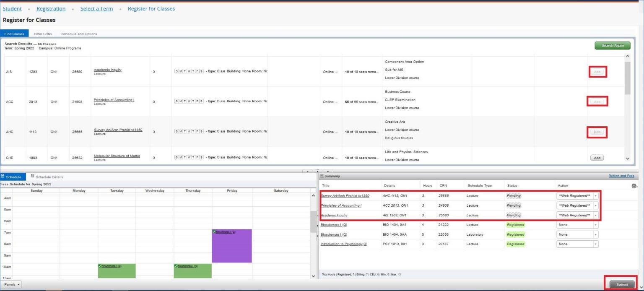Switch to the Enter CRNs tab
The image size is (644, 291).
point(42,34)
